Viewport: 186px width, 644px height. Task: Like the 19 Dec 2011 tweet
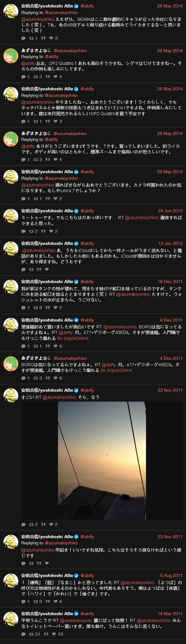[55, 308]
